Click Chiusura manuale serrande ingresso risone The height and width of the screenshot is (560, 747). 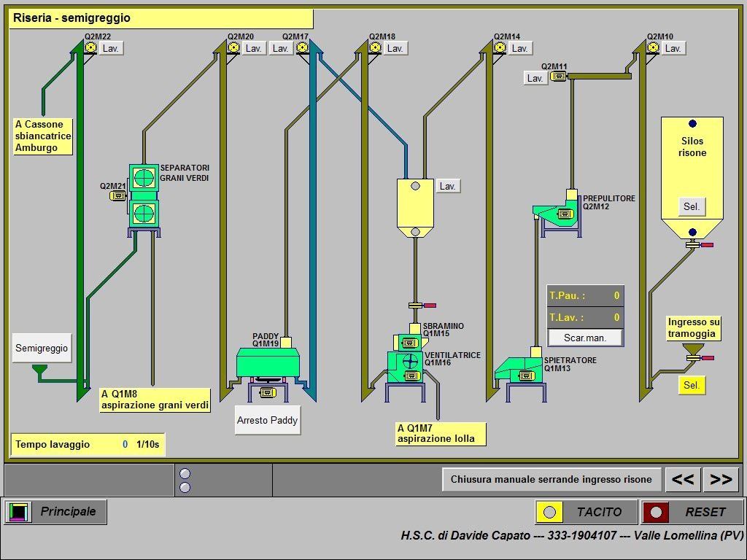coord(551,480)
